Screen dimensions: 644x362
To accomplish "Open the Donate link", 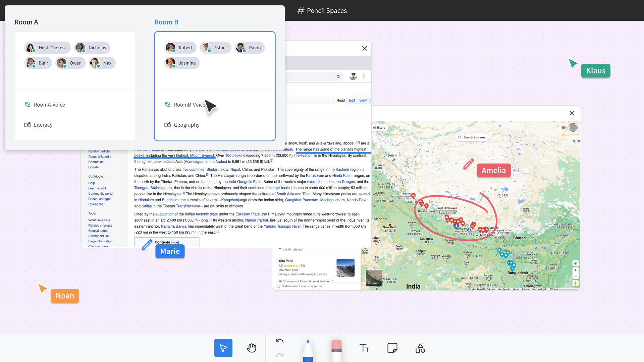I will coord(93,167).
